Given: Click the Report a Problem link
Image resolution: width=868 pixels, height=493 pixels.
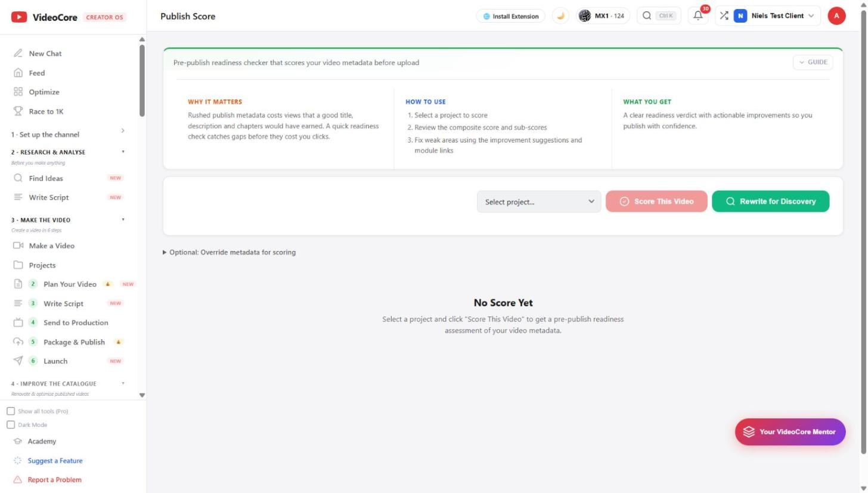Looking at the screenshot, I should coord(54,480).
